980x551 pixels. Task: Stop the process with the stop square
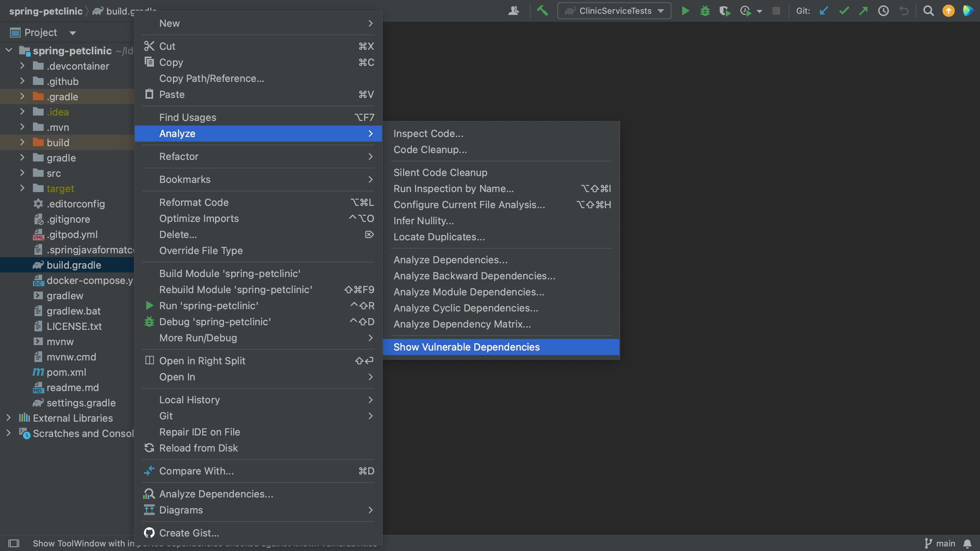coord(776,11)
